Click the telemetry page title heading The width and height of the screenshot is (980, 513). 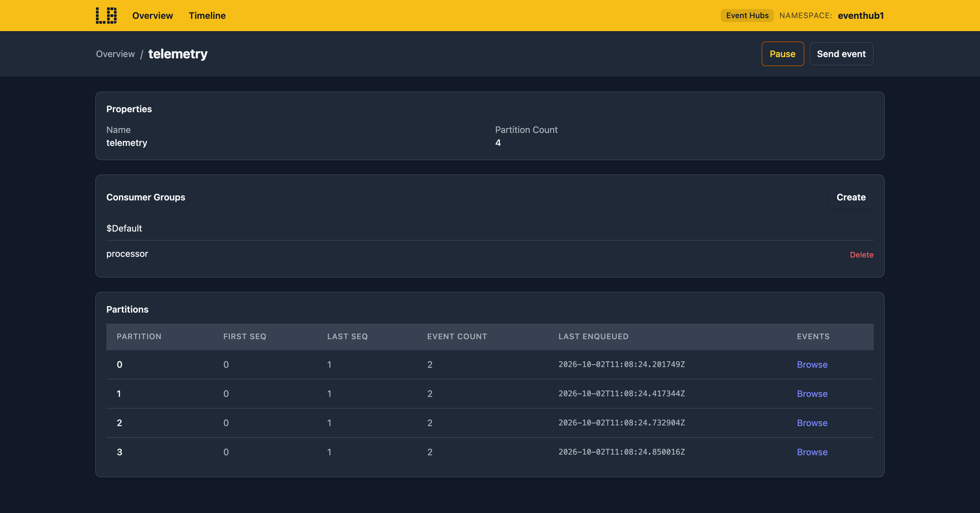(x=178, y=54)
